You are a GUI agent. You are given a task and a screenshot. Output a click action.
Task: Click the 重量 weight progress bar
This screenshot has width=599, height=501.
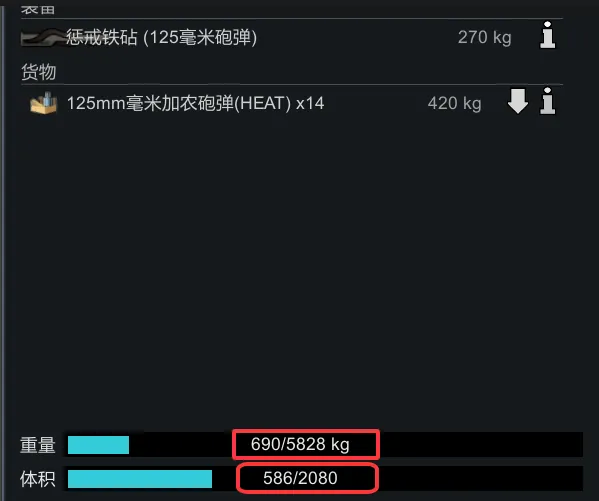click(x=325, y=444)
